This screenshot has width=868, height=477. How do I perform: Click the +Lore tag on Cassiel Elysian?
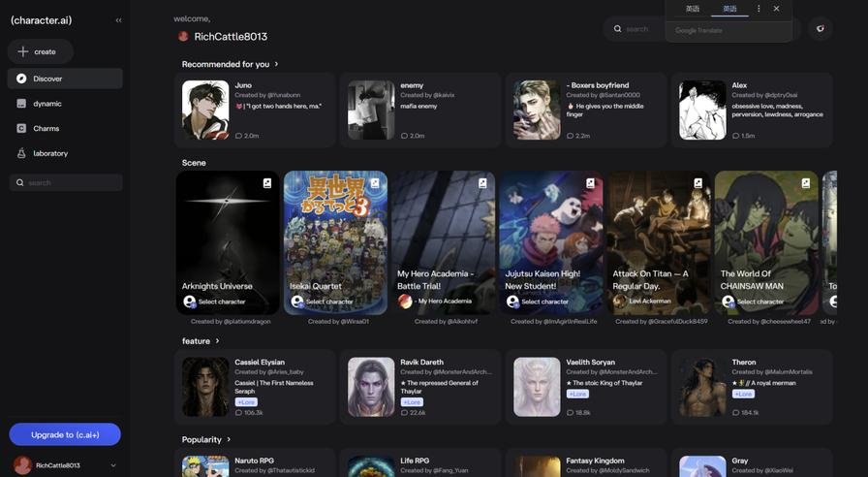coord(246,402)
